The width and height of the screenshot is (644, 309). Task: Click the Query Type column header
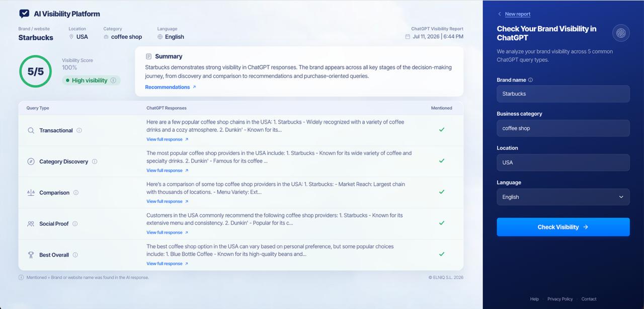coord(38,108)
